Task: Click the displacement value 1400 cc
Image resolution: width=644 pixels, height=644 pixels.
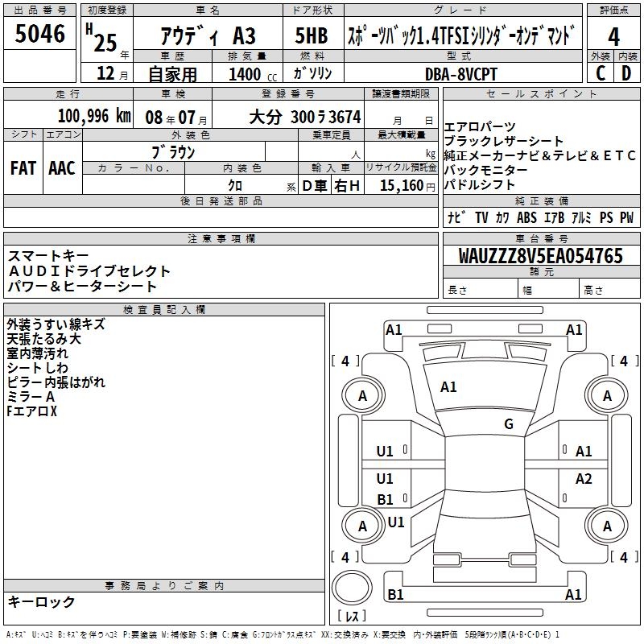Action: (253, 74)
